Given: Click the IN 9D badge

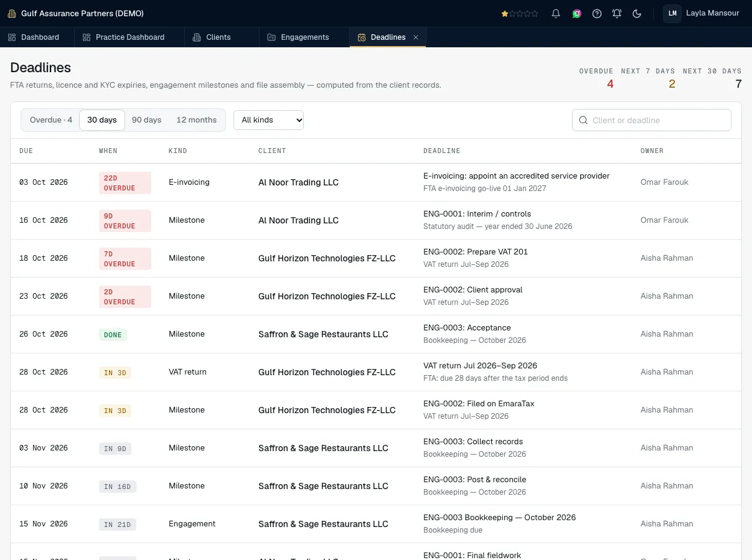Looking at the screenshot, I should click(x=115, y=449).
